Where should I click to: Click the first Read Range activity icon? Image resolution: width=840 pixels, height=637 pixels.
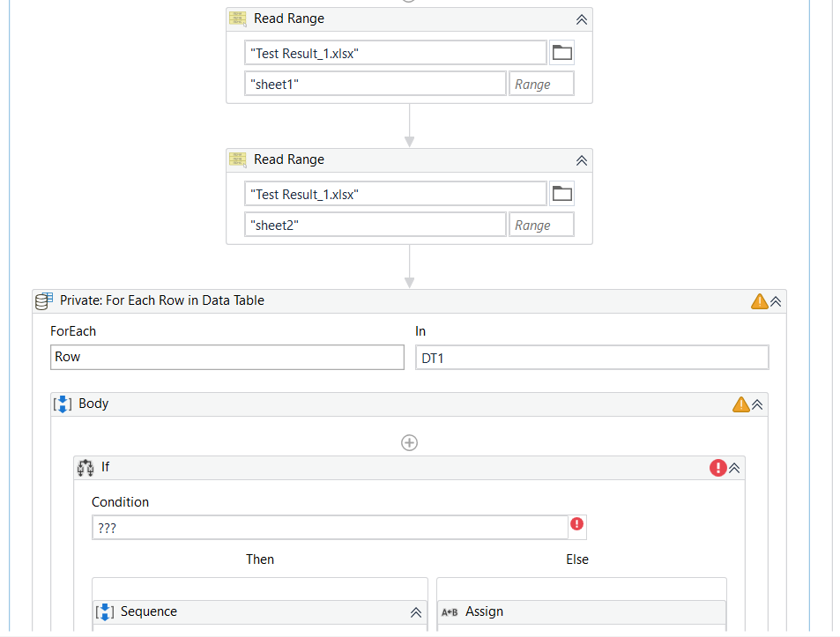tap(238, 19)
